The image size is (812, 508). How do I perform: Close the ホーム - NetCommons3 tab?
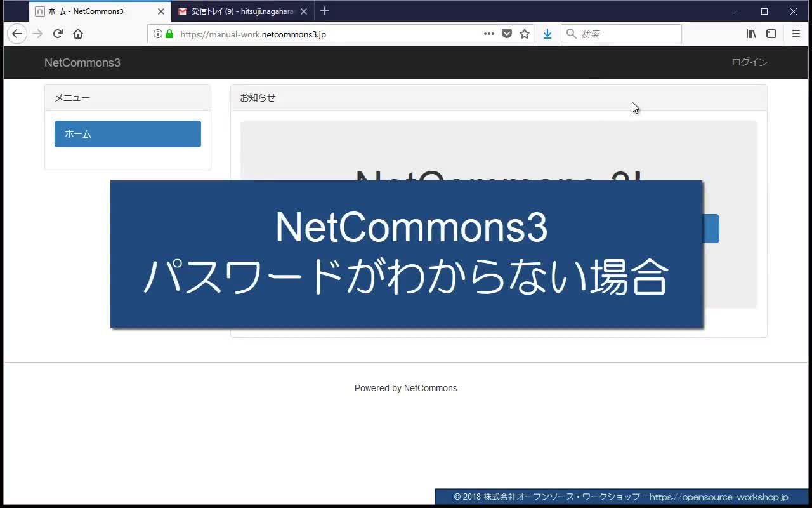[161, 11]
